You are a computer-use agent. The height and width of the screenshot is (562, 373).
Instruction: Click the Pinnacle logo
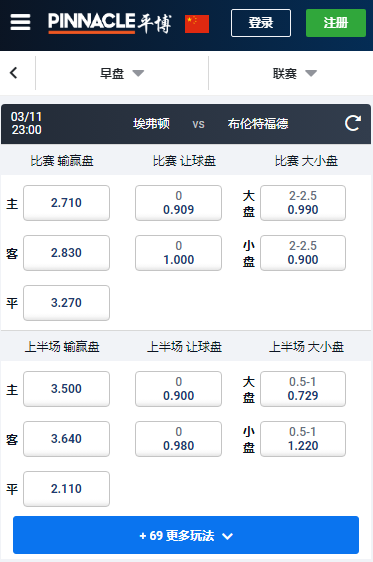(x=110, y=23)
